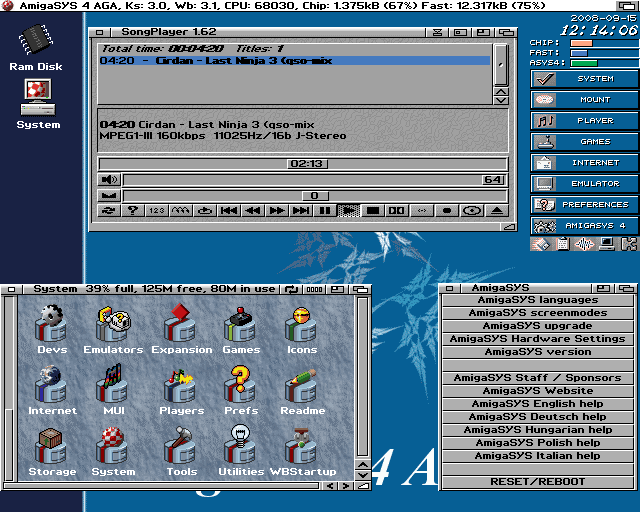Select AmigaSYS Hardware Settings entry

(538, 339)
